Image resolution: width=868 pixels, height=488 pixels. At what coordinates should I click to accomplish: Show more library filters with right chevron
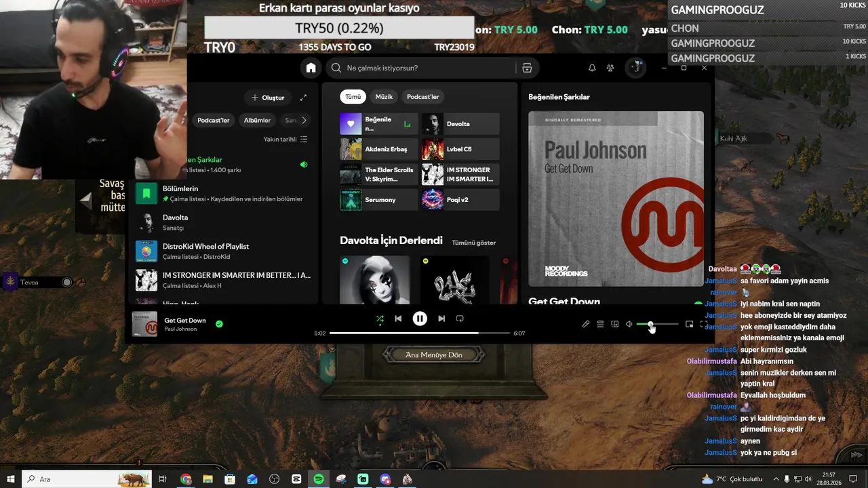coord(304,121)
